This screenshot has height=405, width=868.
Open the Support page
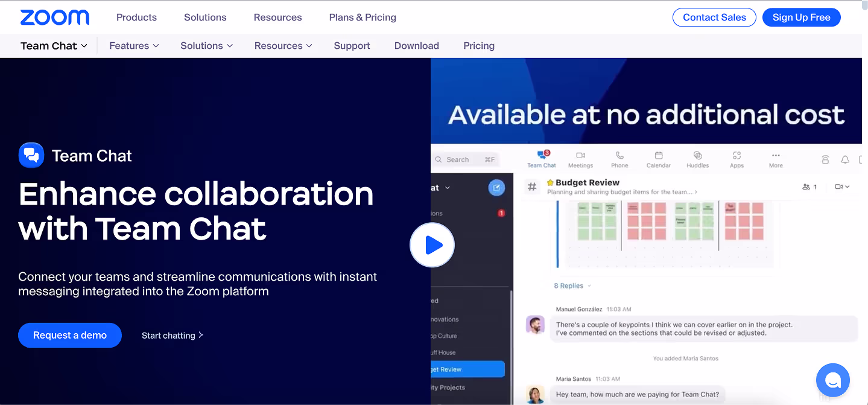[352, 46]
